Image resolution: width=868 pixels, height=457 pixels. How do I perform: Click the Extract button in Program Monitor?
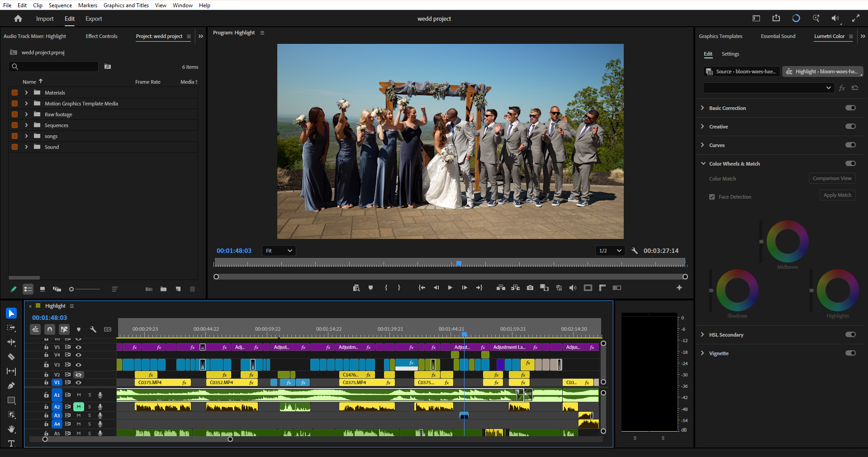coord(515,288)
